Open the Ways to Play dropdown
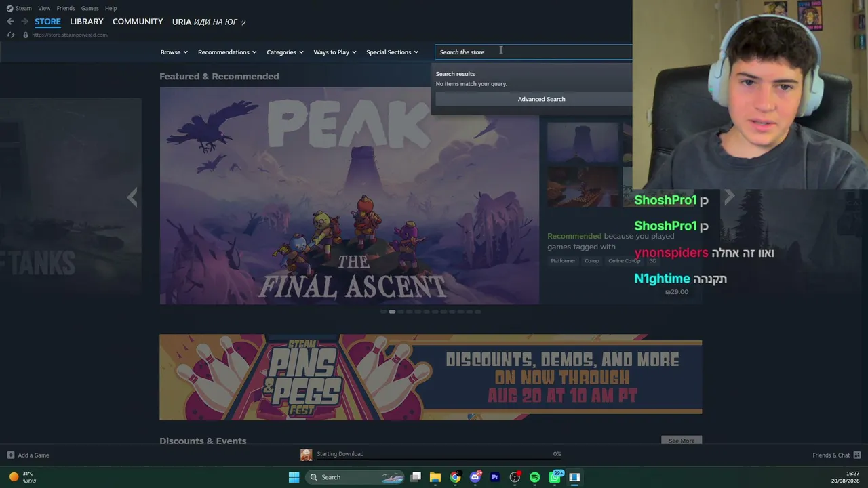868x488 pixels. [335, 52]
